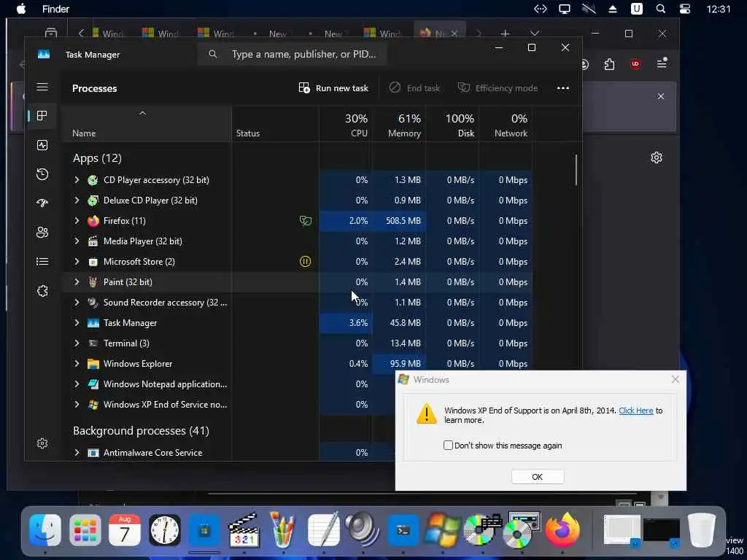This screenshot has width=747, height=560.
Task: Click OK in Windows XP dialog
Action: [538, 477]
